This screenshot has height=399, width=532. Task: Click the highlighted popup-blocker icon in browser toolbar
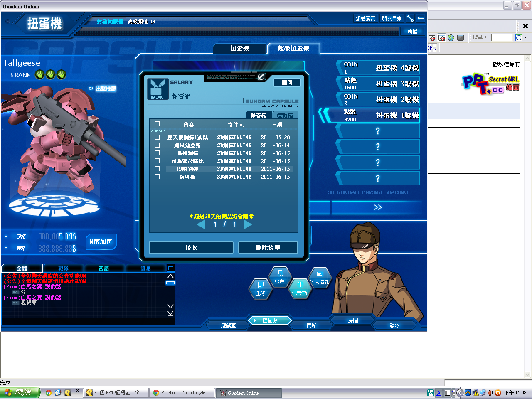442,38
